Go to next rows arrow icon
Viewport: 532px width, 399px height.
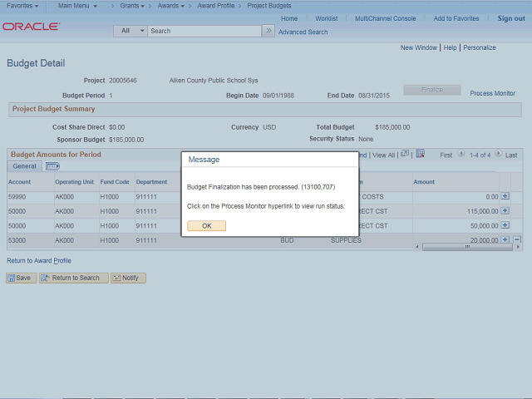(x=498, y=153)
